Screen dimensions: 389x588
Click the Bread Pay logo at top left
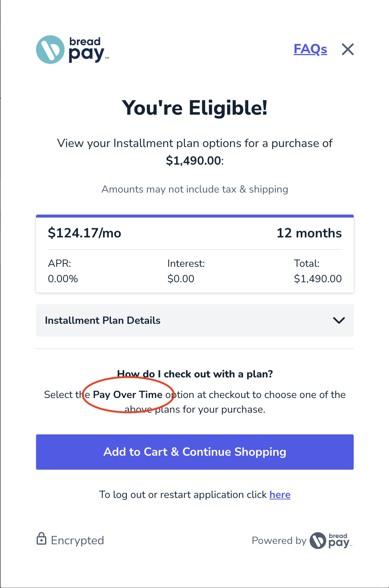[72, 50]
